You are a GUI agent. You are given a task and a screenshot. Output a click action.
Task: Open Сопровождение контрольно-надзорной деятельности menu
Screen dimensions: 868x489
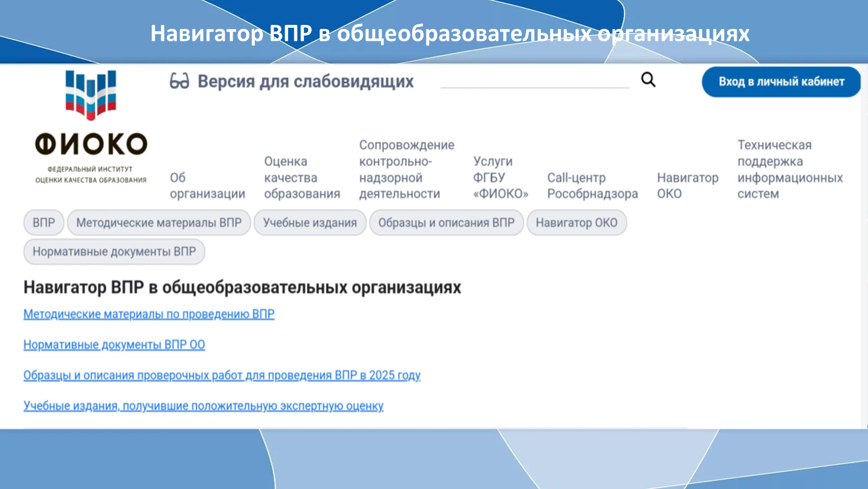tap(407, 169)
